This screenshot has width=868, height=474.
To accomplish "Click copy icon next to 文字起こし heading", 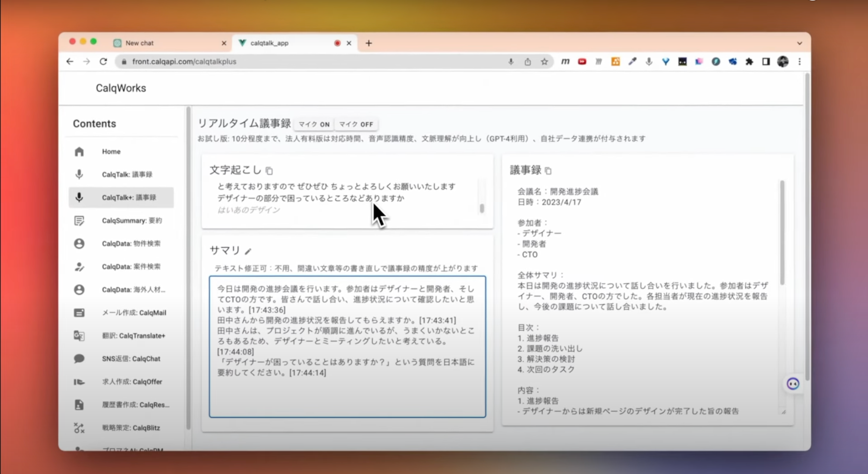I will [269, 171].
